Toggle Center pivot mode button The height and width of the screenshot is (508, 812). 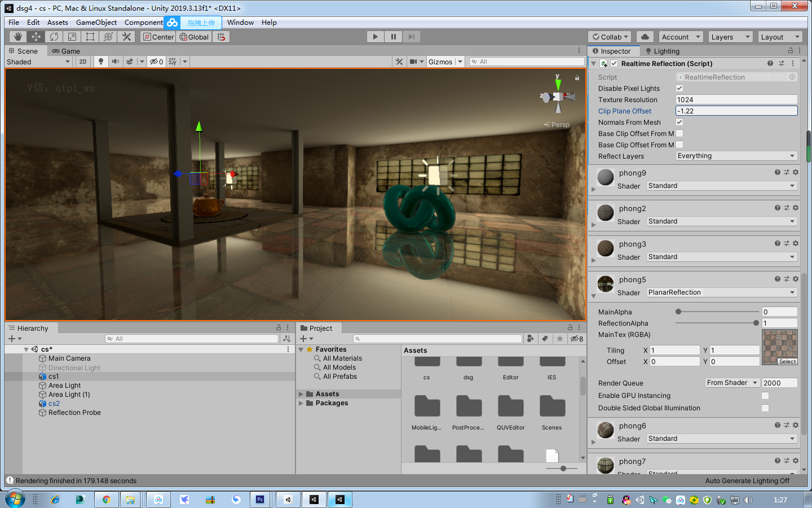(x=158, y=37)
